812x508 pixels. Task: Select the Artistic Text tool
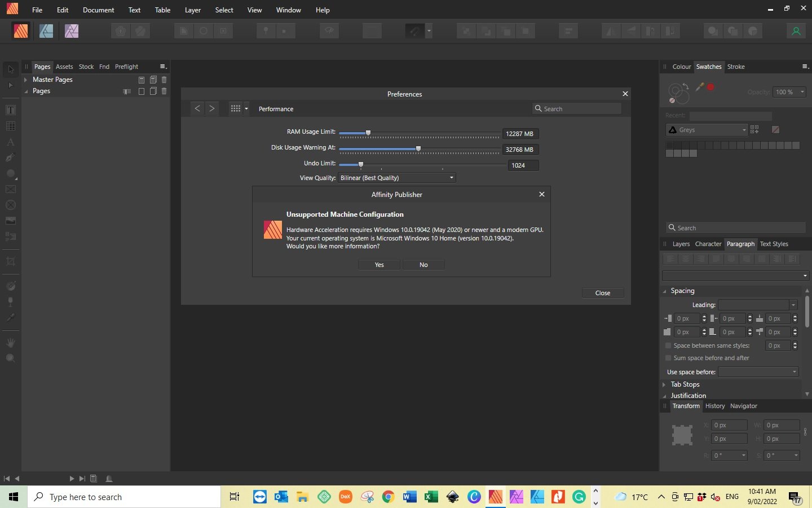tap(10, 142)
